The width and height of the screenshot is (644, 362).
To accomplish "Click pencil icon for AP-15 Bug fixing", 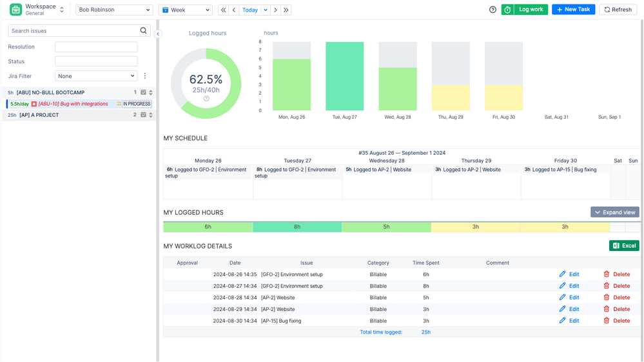I will [x=562, y=321].
